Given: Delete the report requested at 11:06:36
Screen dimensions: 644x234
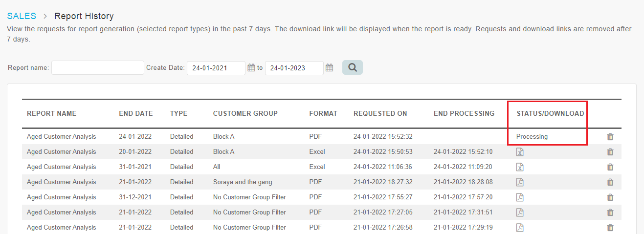Looking at the screenshot, I should (x=610, y=167).
